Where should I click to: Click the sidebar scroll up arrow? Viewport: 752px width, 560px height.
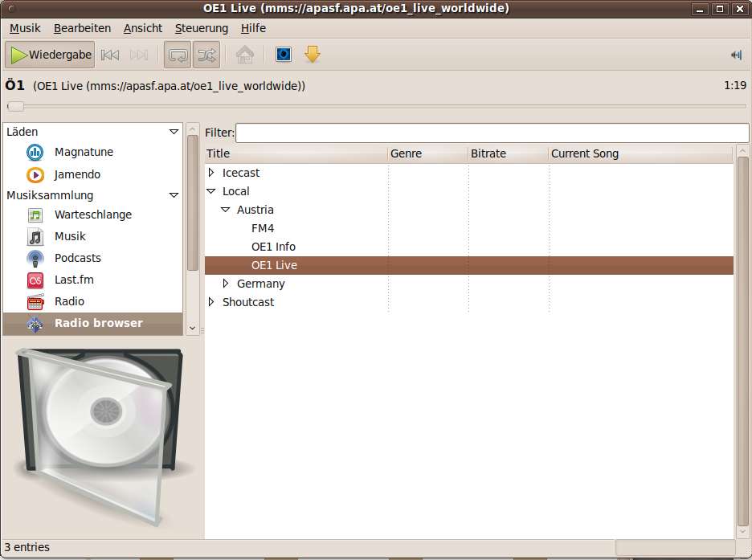click(x=192, y=129)
